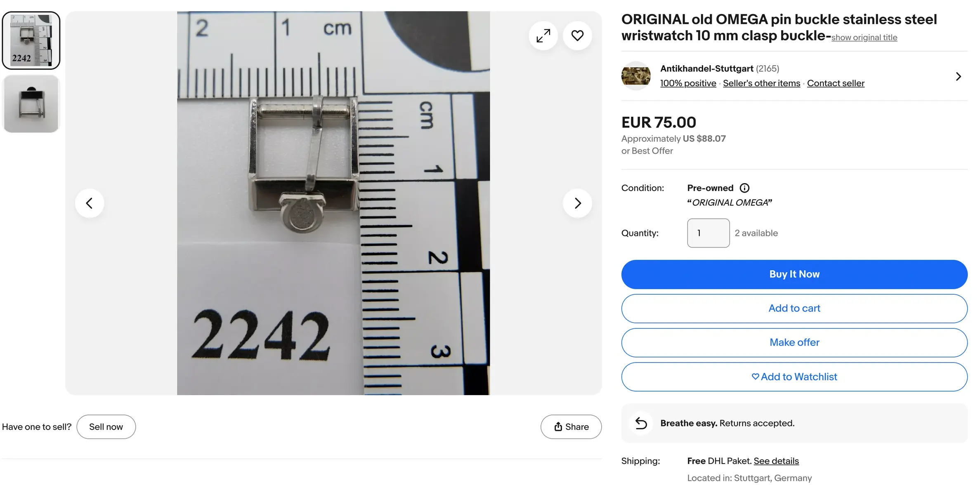View the next product photo
The image size is (980, 485).
click(x=577, y=203)
